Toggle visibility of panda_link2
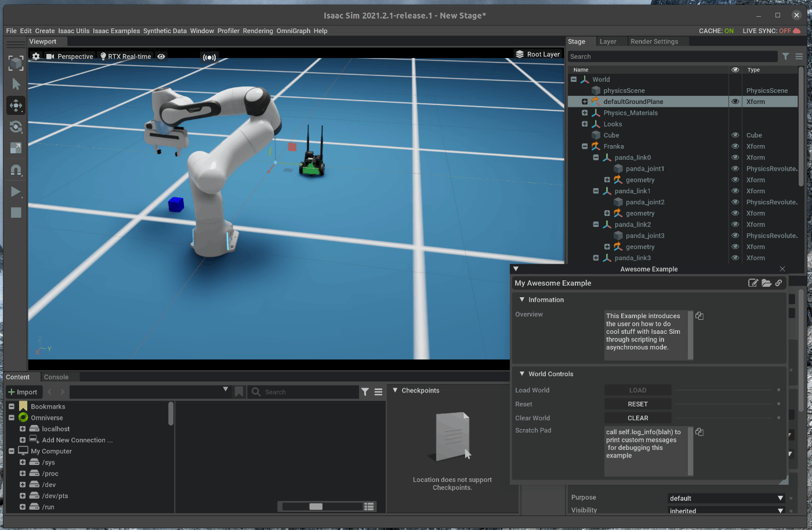 735,225
